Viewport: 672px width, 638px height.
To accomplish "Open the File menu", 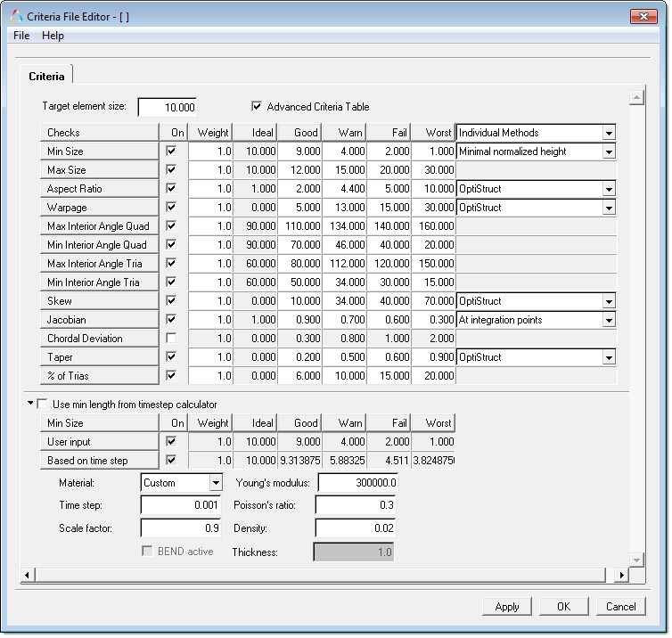I will point(21,36).
